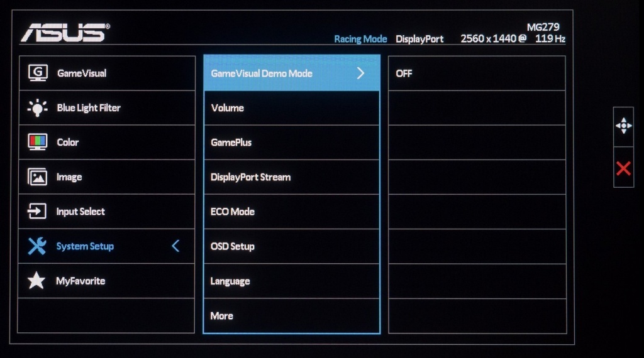Viewport: 644px width, 358px height.
Task: Close the OSD with the red X
Action: click(x=623, y=168)
